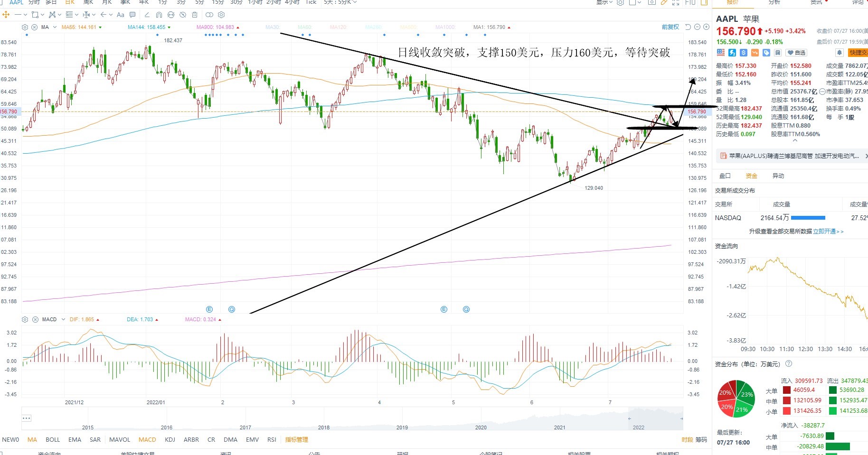The image size is (868, 455).
Task: Hide drawings using the crossed-eye icon
Action: click(183, 15)
